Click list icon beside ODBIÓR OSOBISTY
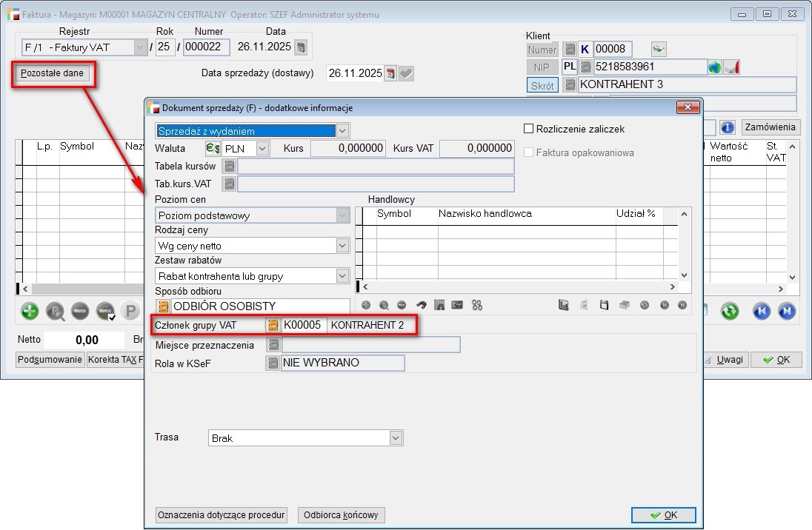Image resolution: width=812 pixels, height=530 pixels. point(163,306)
